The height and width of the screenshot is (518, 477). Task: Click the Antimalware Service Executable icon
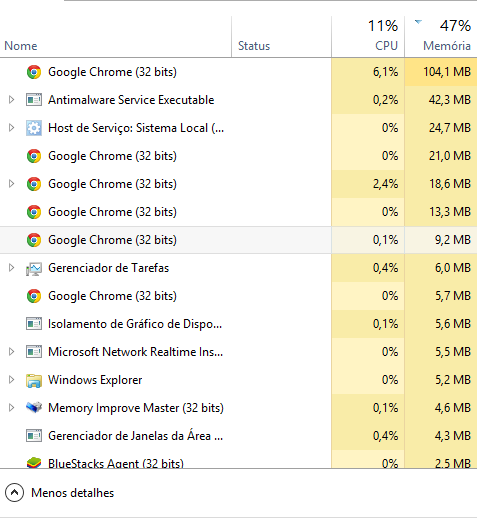(x=34, y=100)
